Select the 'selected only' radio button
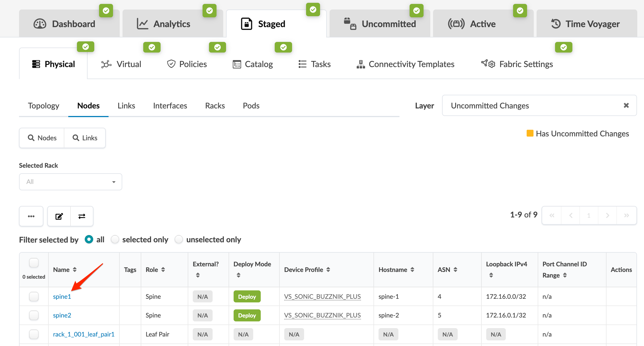Screen dimensions: 644x346 [x=115, y=239]
